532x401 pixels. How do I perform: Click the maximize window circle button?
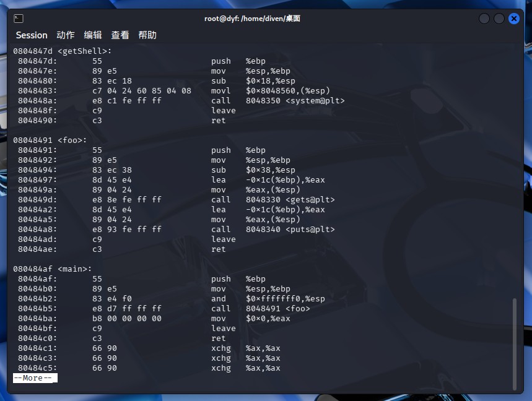499,19
